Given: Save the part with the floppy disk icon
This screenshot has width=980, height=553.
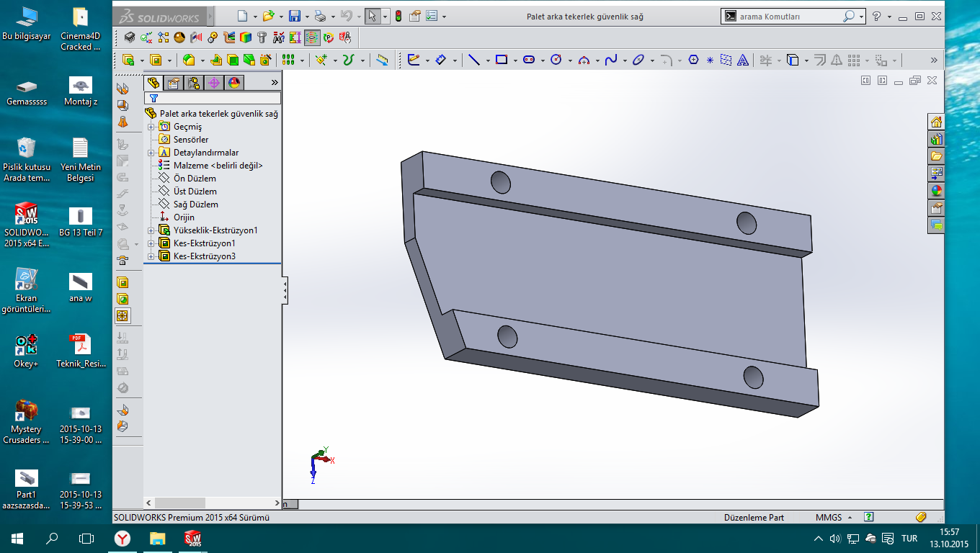Looking at the screenshot, I should (x=295, y=16).
